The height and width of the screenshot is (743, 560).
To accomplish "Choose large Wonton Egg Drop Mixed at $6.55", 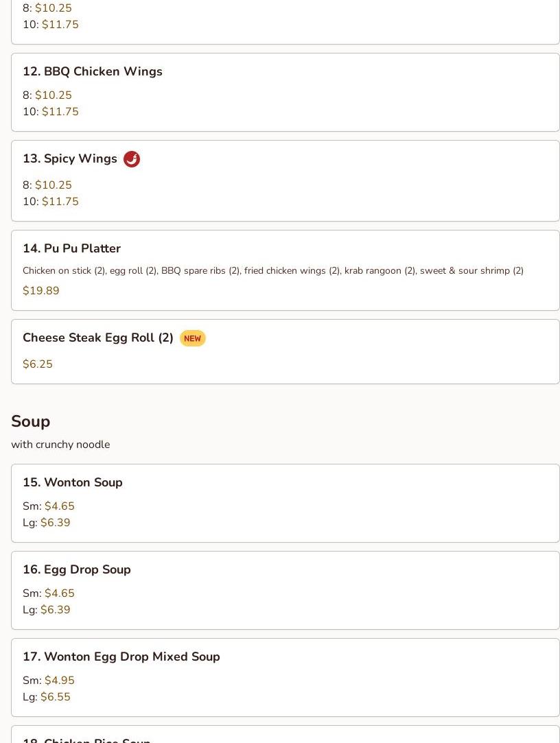I will tap(55, 697).
